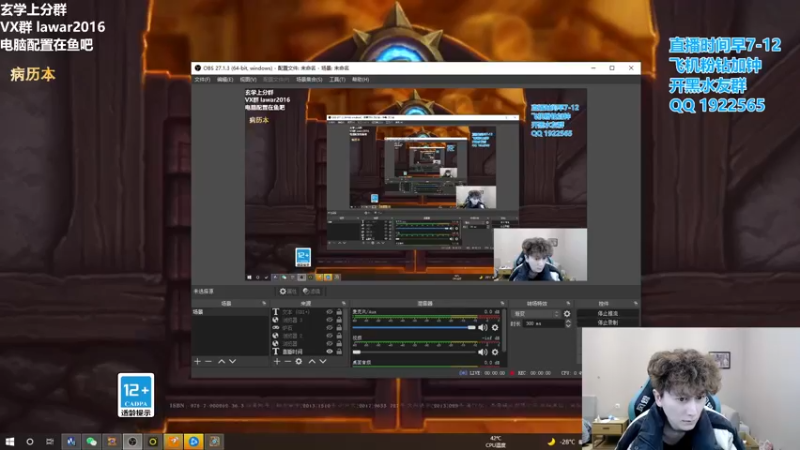Undock the 来源 panel via header icon
This screenshot has height=450, width=800.
click(x=343, y=304)
